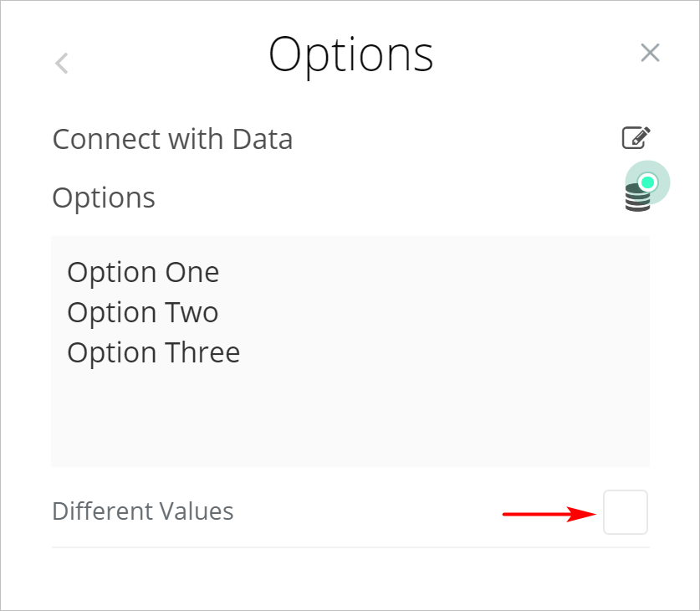The width and height of the screenshot is (700, 611).
Task: Click the Connect with Data label
Action: click(172, 139)
